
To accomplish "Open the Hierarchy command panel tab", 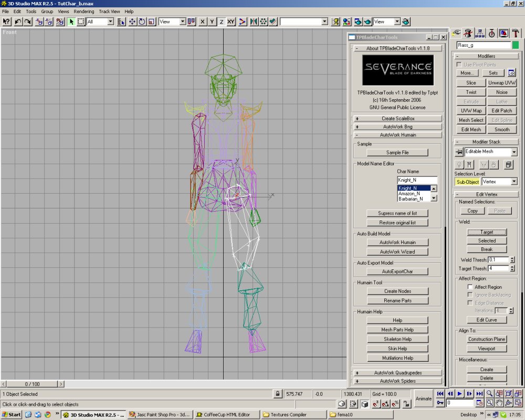I will point(480,33).
